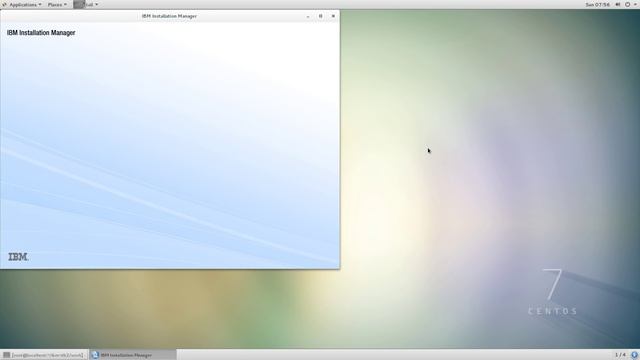Click the IBM Installation Manager splash heading

(41, 33)
